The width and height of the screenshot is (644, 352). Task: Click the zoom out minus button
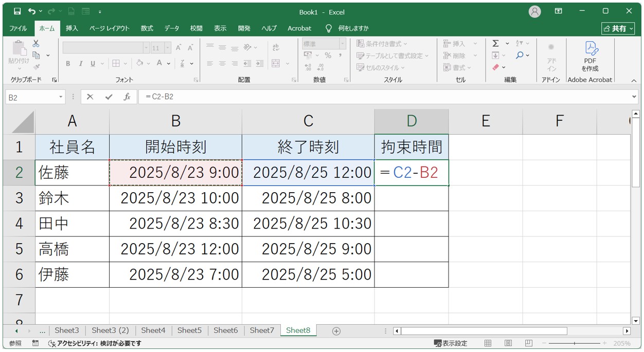point(544,343)
